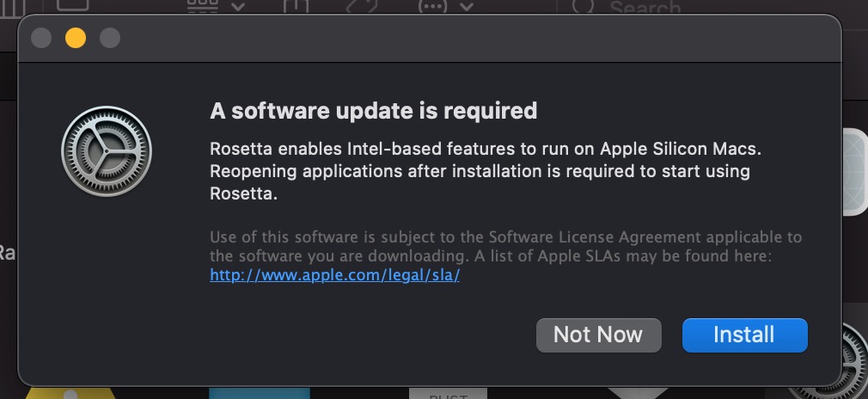Open the Share icon in the background toolbar
Screen dimensions: 868x399
point(295,6)
